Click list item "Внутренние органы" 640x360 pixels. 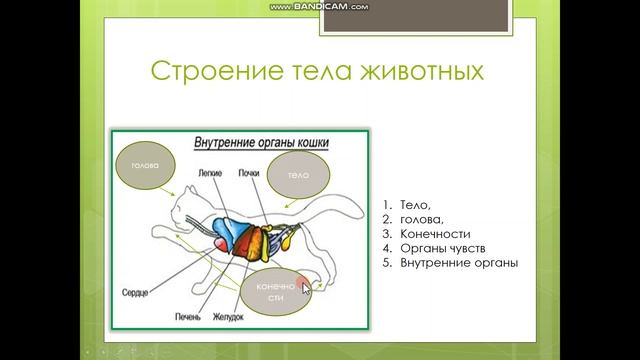459,262
